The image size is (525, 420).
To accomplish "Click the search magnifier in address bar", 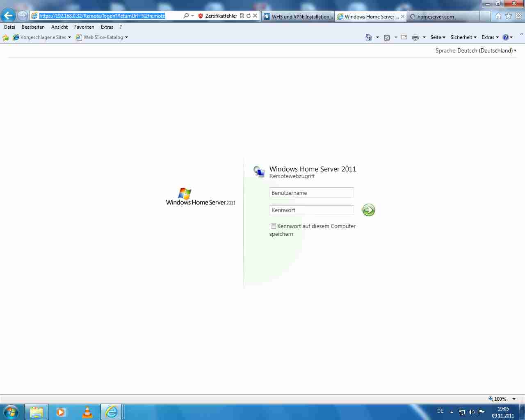I will tap(186, 16).
